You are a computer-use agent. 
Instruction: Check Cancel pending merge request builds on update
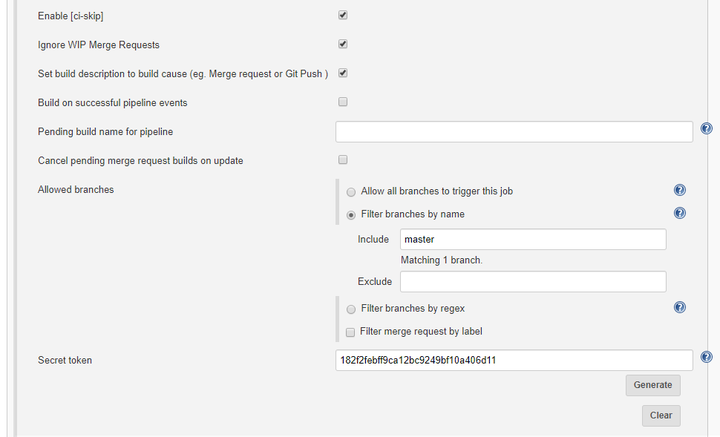pyautogui.click(x=343, y=160)
